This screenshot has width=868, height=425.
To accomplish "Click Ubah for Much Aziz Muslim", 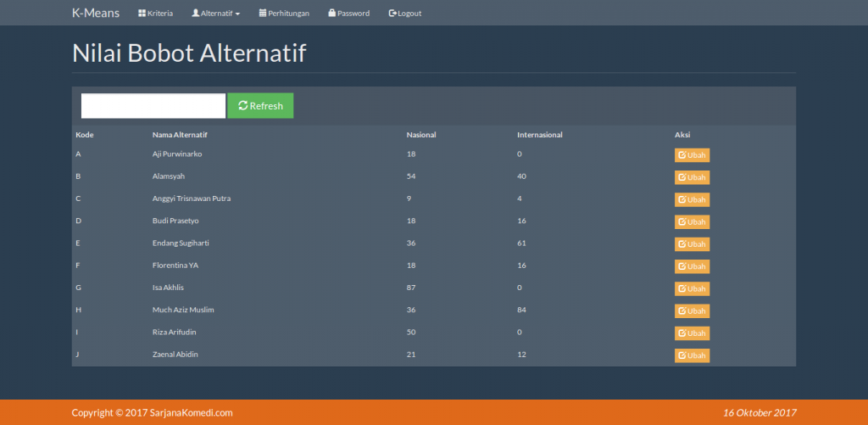I will 692,310.
